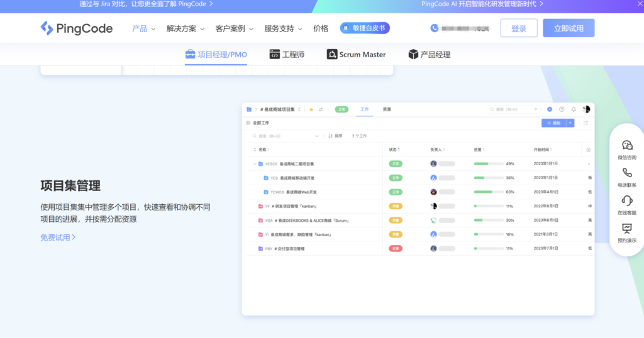Collapse the YCSCE 易成商城二期项目集 row
Image resolution: width=644 pixels, height=338 pixels.
click(x=255, y=164)
